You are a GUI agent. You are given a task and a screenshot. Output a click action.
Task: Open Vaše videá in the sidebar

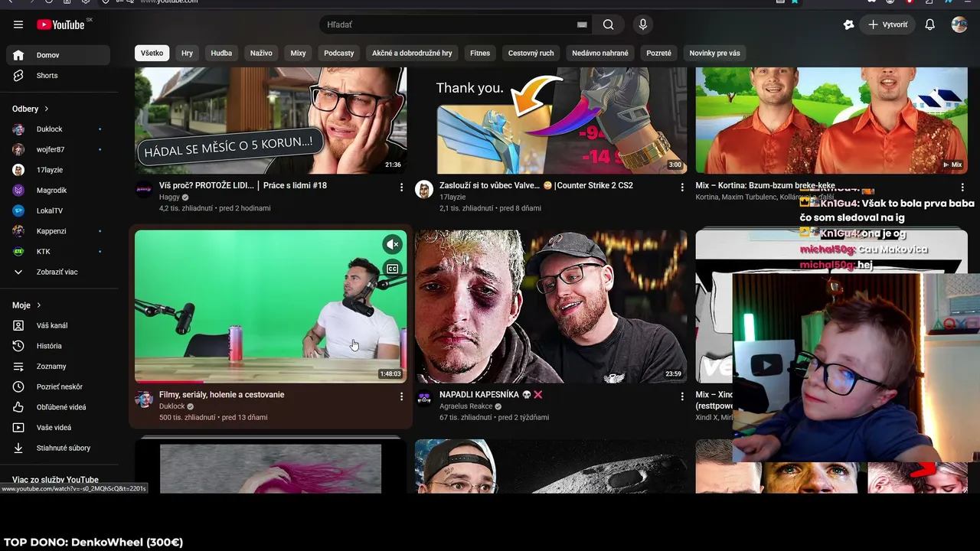coord(58,428)
